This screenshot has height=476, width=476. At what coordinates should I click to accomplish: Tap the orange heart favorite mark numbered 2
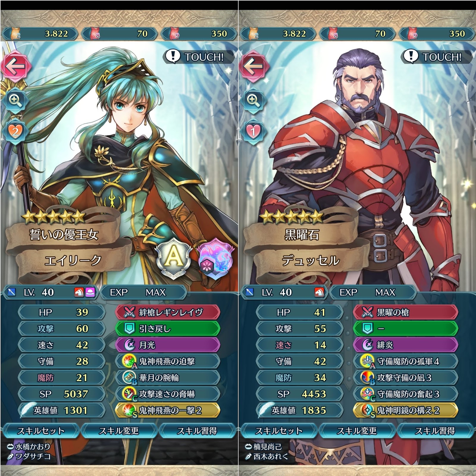coord(15,131)
